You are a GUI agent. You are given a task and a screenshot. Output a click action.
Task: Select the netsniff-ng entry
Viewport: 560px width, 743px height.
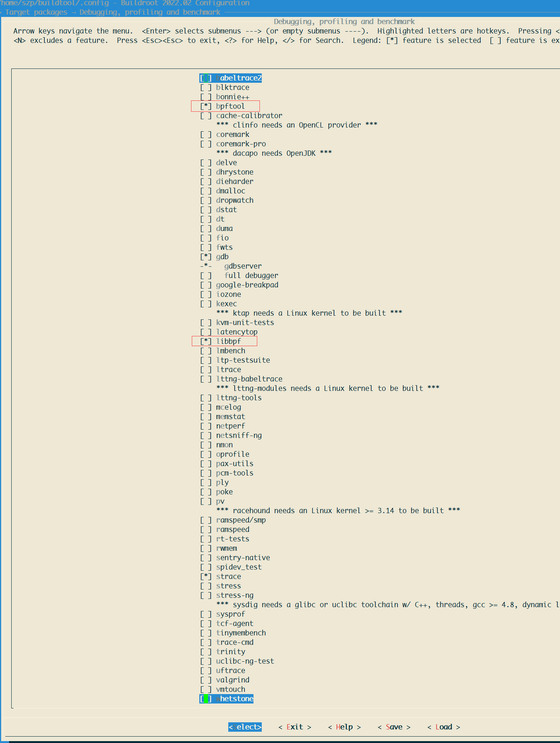pyautogui.click(x=231, y=435)
